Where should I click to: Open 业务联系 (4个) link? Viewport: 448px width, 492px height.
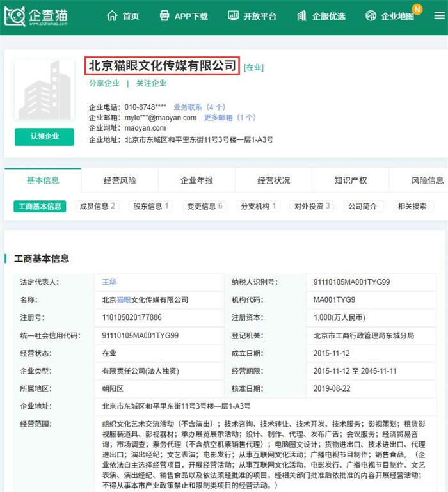coord(199,107)
